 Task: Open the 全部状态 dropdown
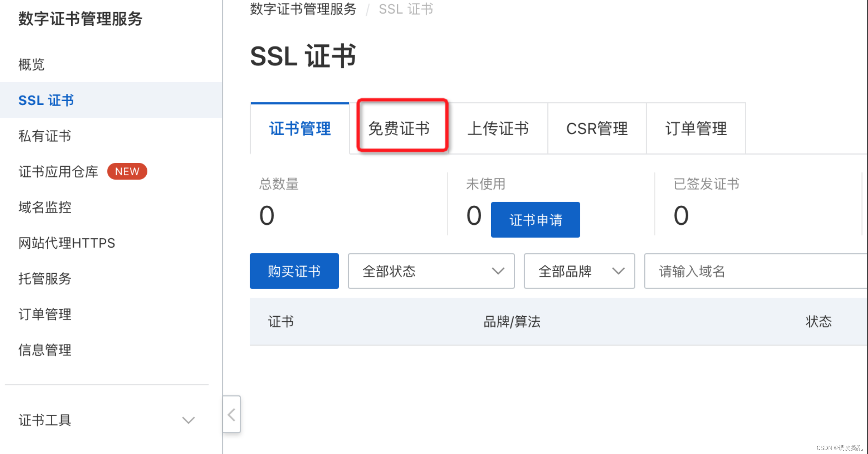tap(431, 271)
